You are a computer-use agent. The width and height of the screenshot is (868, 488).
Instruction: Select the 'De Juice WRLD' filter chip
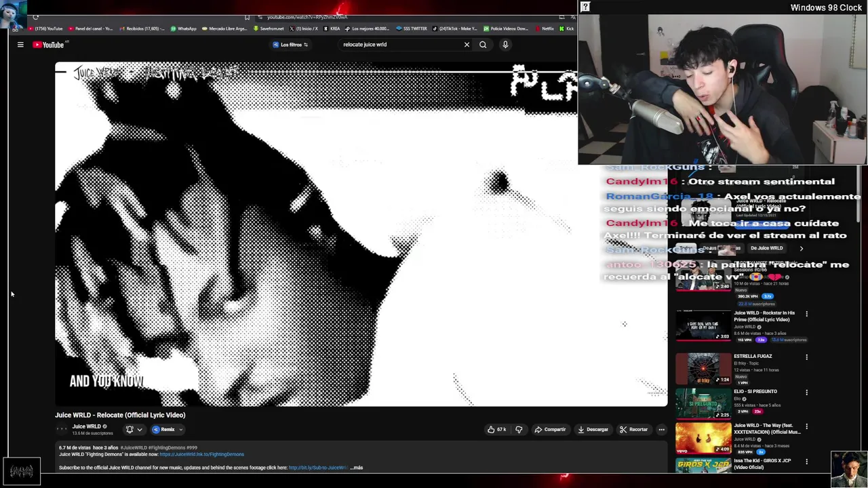766,248
